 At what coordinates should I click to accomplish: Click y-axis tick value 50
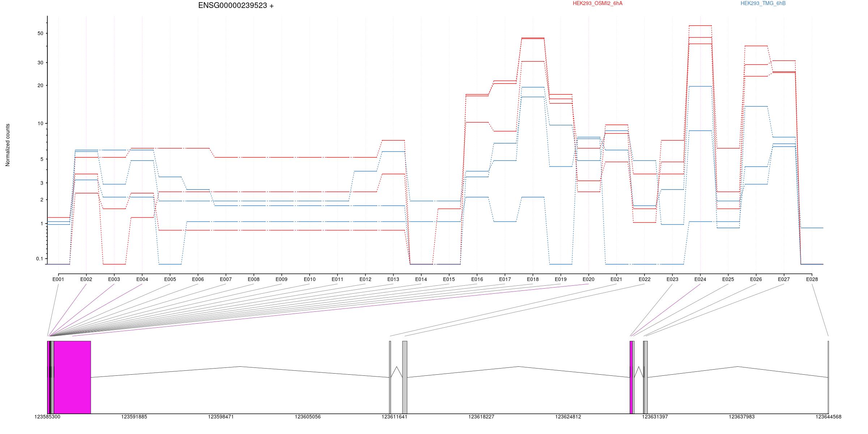pyautogui.click(x=40, y=33)
